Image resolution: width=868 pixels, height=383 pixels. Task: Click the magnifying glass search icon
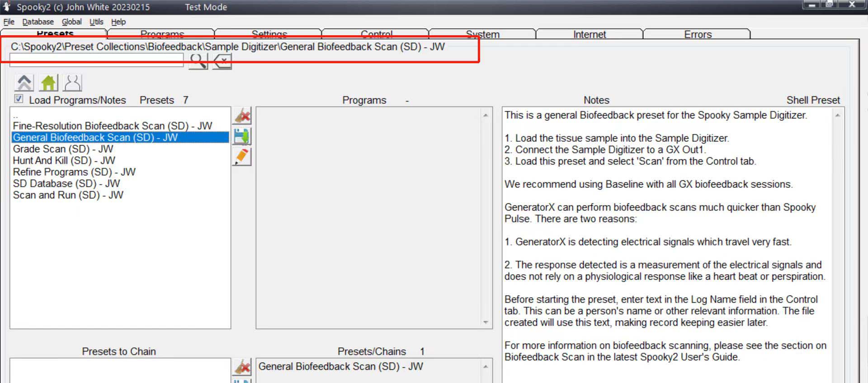(198, 61)
